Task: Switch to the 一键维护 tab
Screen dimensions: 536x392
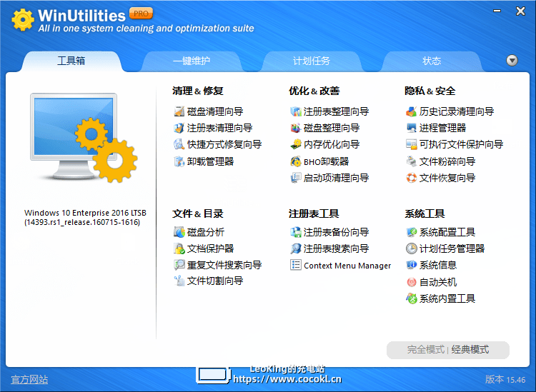Action: (192, 61)
